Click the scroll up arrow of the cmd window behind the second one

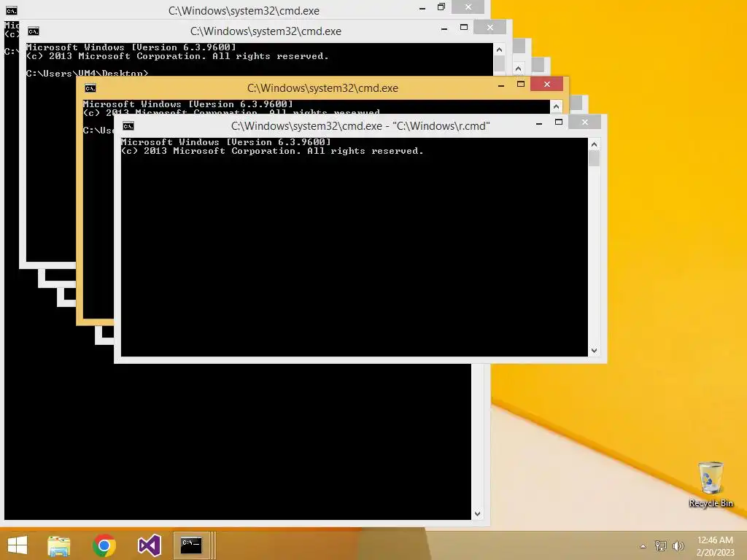click(519, 69)
